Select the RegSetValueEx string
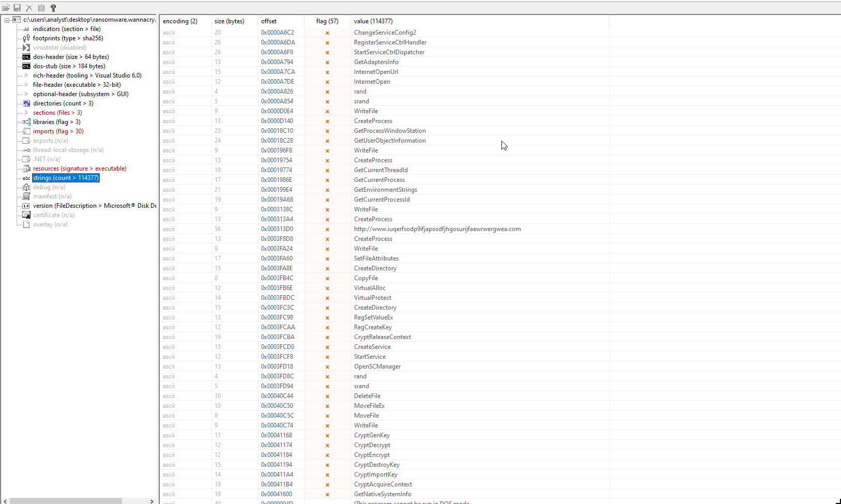This screenshot has height=504, width=841. tap(373, 317)
